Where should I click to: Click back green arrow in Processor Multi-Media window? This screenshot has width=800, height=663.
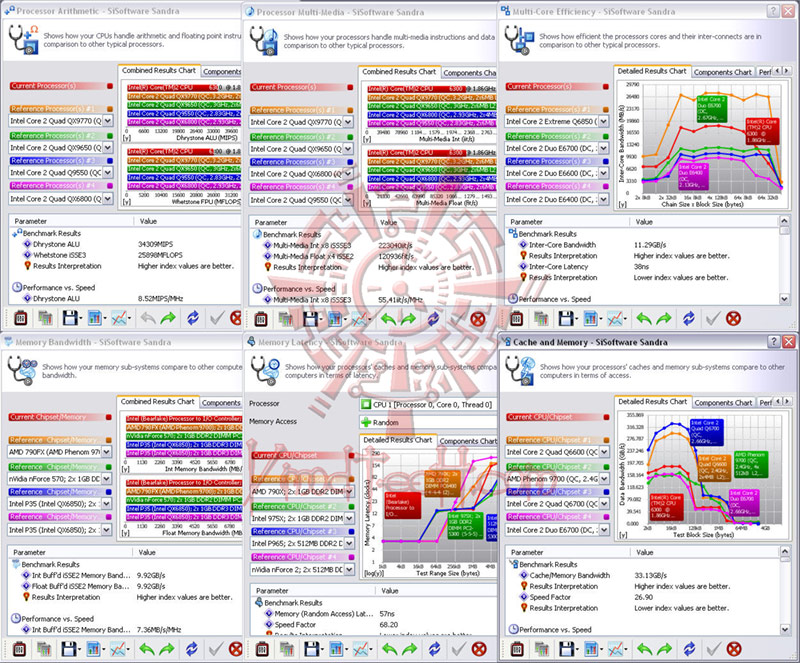(x=388, y=320)
